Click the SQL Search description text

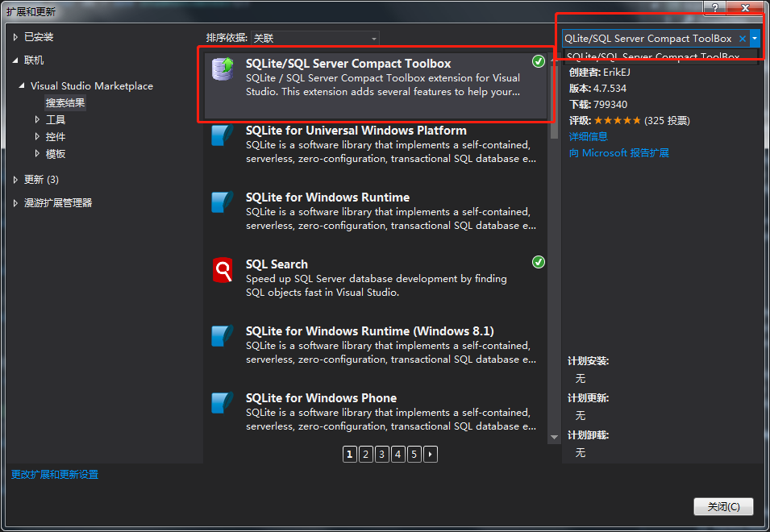(377, 285)
